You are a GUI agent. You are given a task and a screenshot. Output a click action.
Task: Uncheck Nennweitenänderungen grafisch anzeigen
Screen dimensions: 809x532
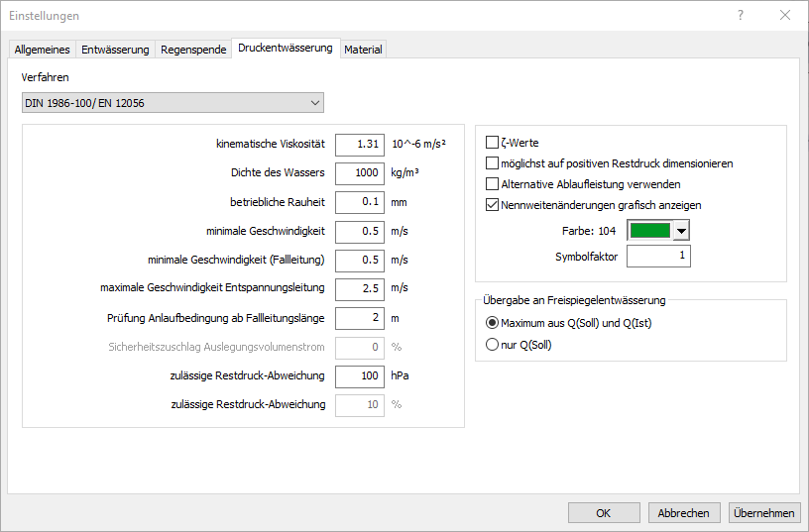[492, 205]
